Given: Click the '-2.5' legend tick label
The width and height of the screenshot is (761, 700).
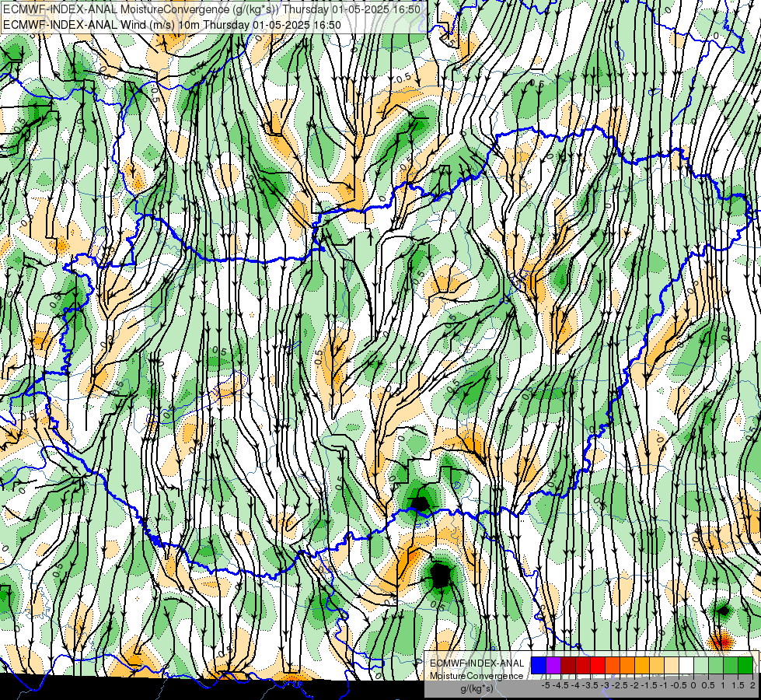Looking at the screenshot, I should 620,685.
